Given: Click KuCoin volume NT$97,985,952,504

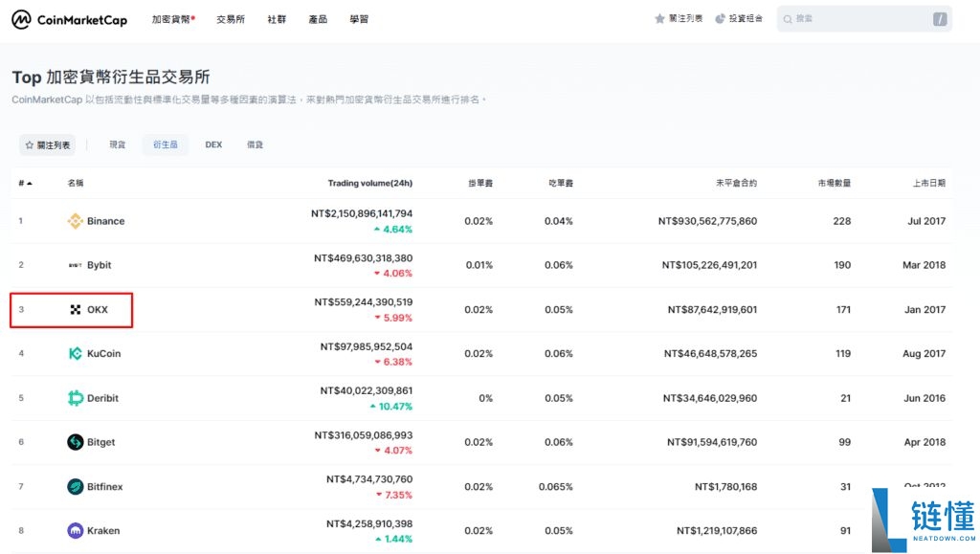Looking at the screenshot, I should 367,346.
